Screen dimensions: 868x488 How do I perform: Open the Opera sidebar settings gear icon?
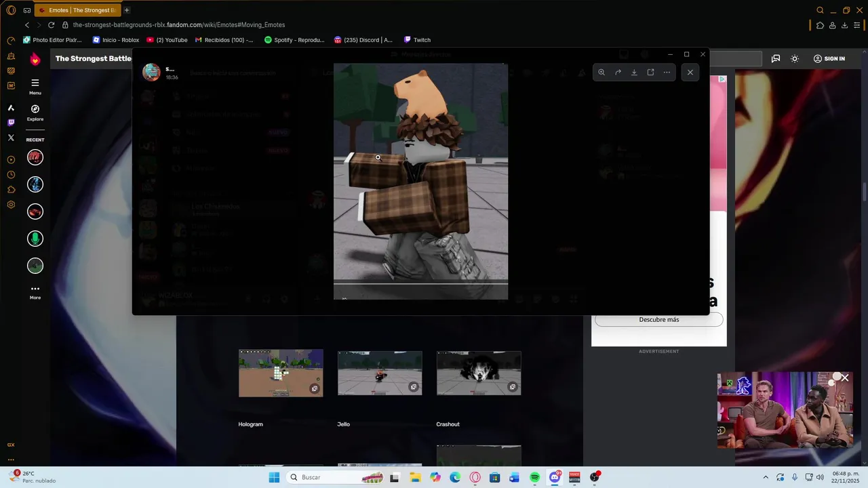point(11,205)
